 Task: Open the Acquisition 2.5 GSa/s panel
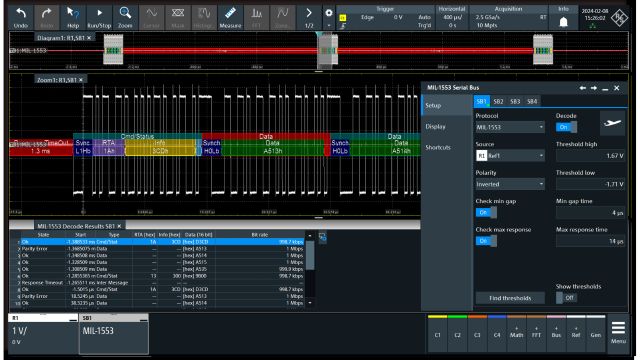(509, 18)
